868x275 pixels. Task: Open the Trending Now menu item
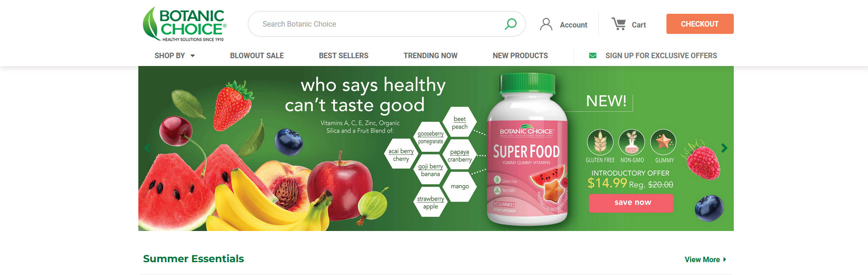[x=431, y=55]
